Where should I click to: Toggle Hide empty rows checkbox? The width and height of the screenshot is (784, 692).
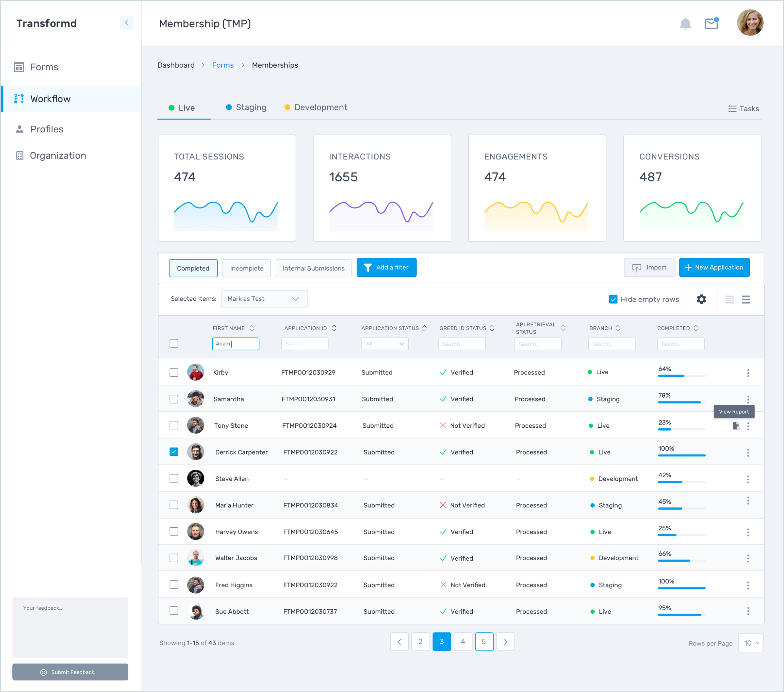[613, 299]
